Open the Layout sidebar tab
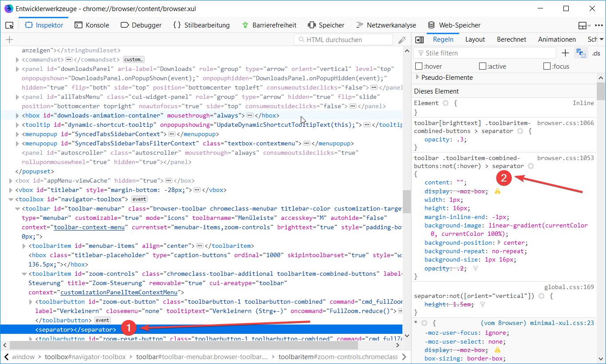The height and width of the screenshot is (364, 606). [x=475, y=39]
